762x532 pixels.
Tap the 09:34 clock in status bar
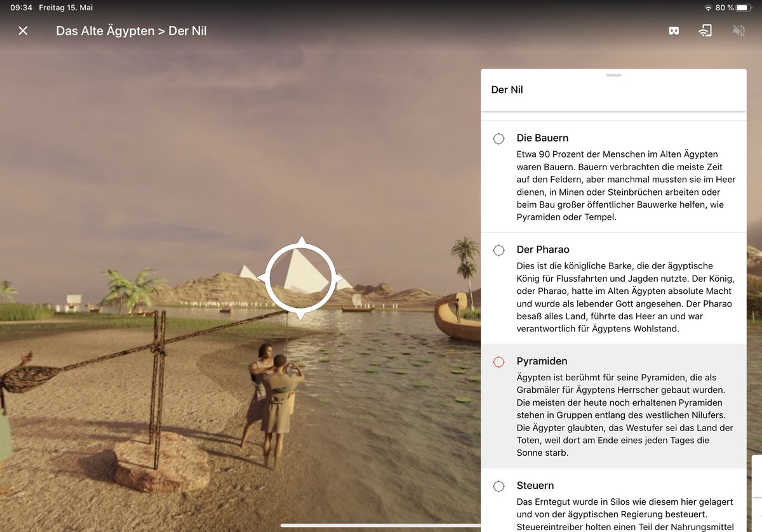(x=21, y=8)
